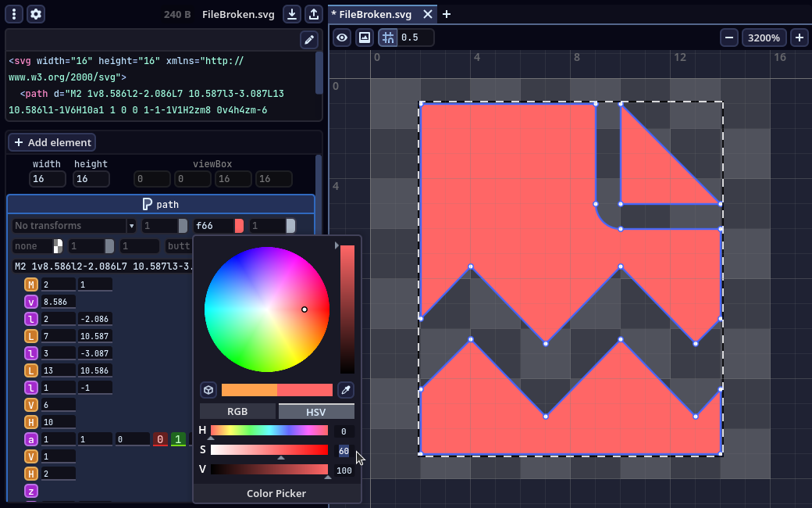Screen dimensions: 812x508
Task: Open the three-dot main menu
Action: (x=14, y=14)
